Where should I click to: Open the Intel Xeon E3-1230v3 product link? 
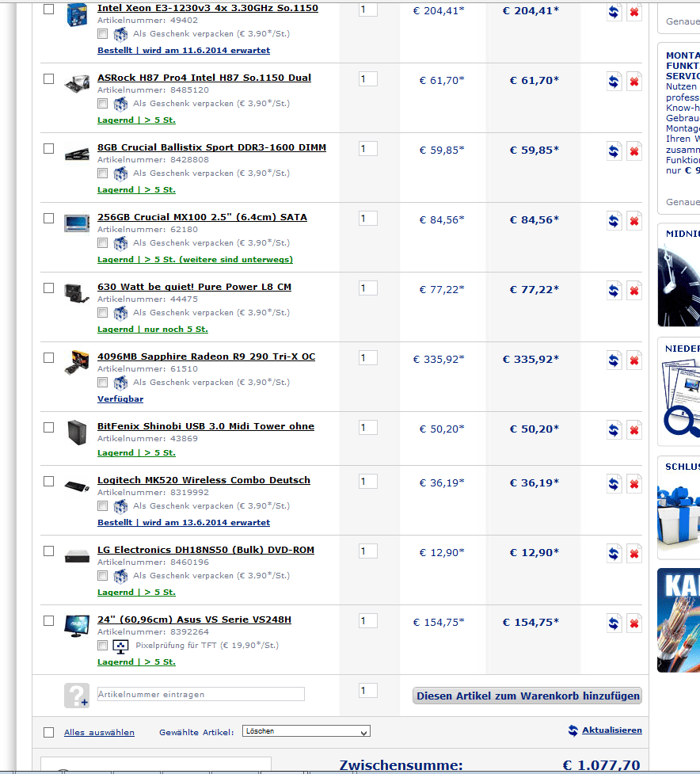207,8
